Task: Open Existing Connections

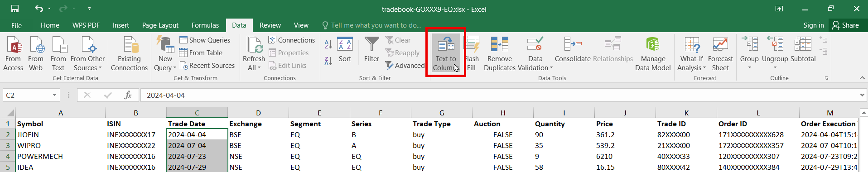Action: point(129,53)
